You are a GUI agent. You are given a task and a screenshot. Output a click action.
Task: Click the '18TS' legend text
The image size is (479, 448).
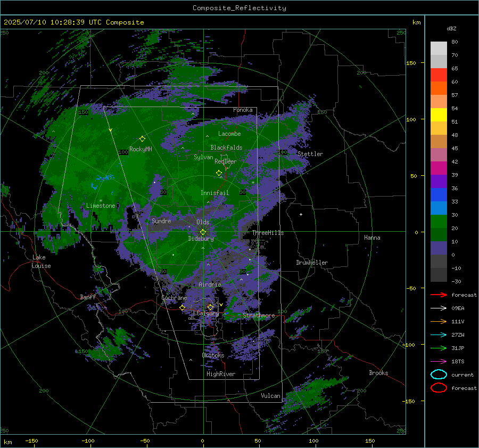coord(458,362)
